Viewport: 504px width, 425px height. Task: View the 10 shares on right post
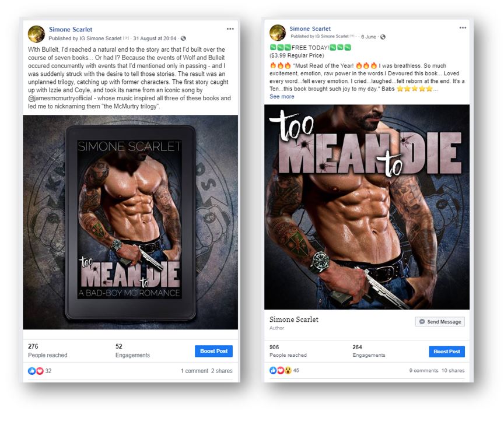tap(453, 370)
